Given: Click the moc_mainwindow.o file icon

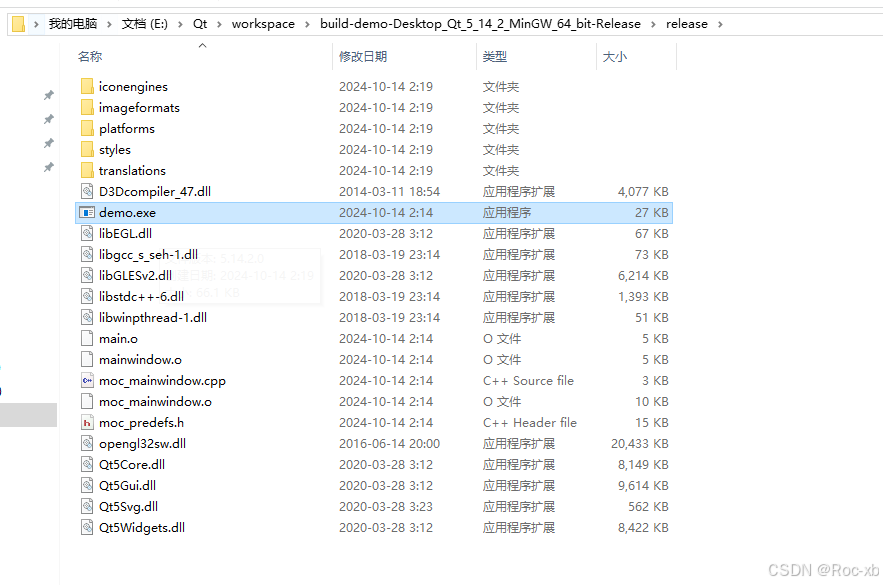Looking at the screenshot, I should [x=87, y=401].
